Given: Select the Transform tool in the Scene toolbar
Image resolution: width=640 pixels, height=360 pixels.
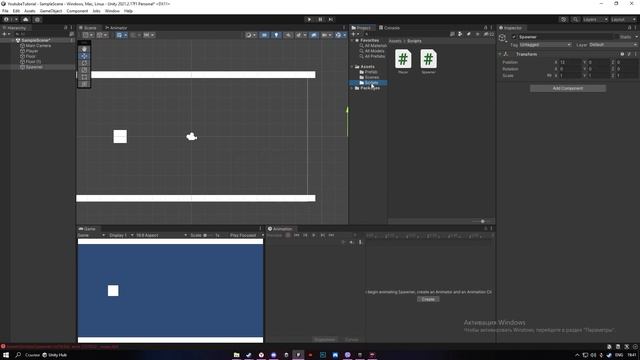Looking at the screenshot, I should point(84,84).
